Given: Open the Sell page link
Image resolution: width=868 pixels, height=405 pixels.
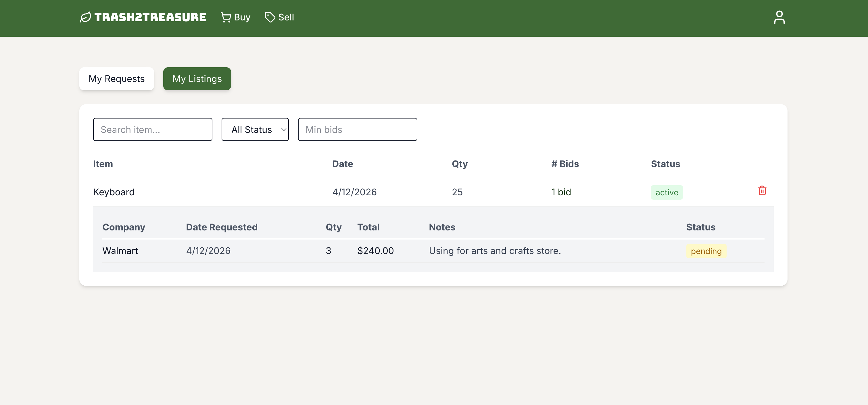Looking at the screenshot, I should click(x=286, y=17).
